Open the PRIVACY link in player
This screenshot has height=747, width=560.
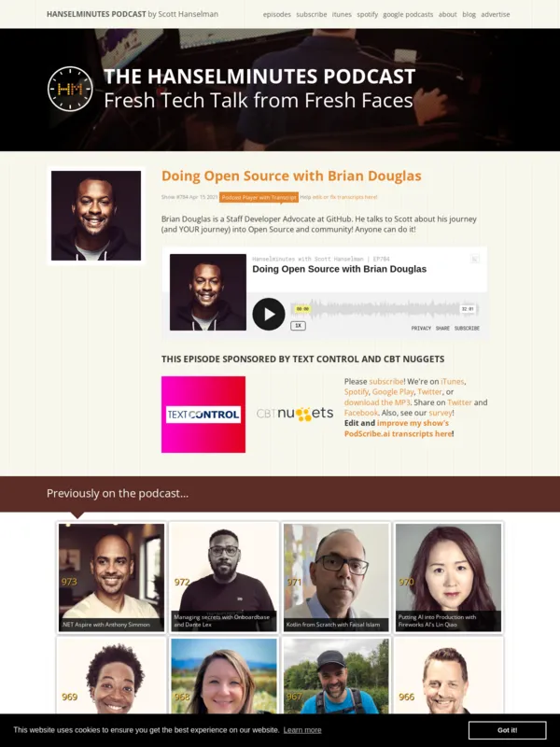click(x=421, y=329)
